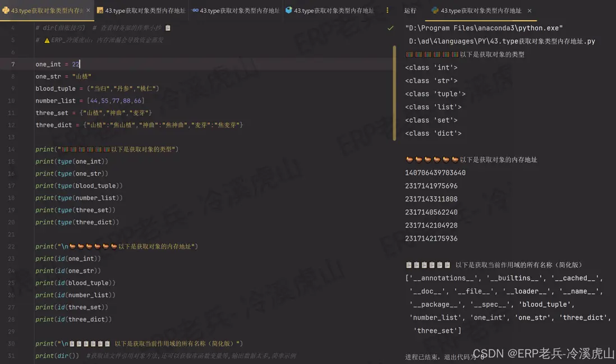The image size is (616, 364).
Task: Click print(id(three_set)) on line 27
Action: tap(71, 307)
